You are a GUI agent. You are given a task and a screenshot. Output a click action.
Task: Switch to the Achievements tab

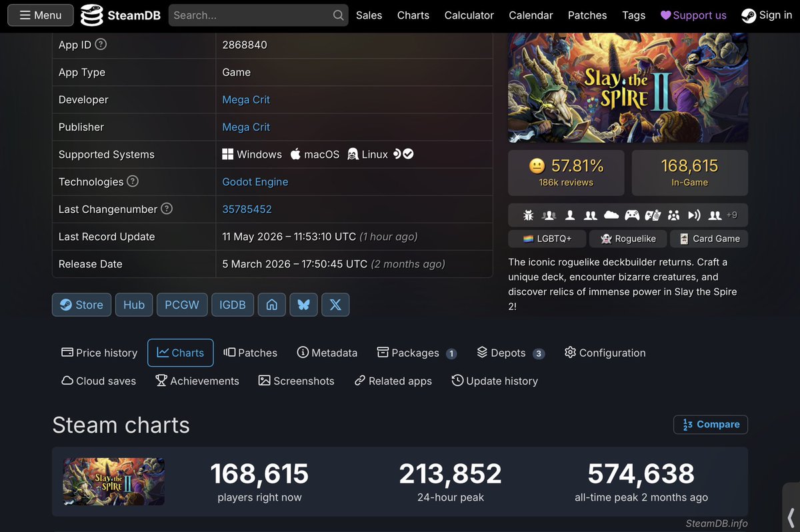tap(197, 381)
